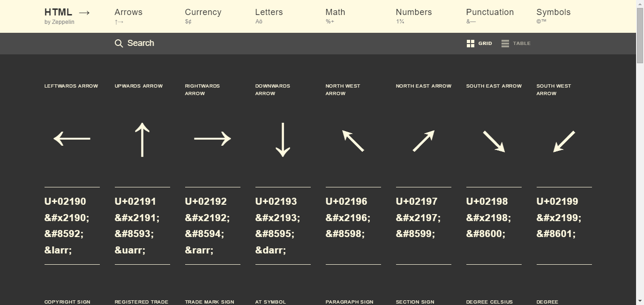The width and height of the screenshot is (644, 305).
Task: Click the north west arrow symbol
Action: pos(353,141)
